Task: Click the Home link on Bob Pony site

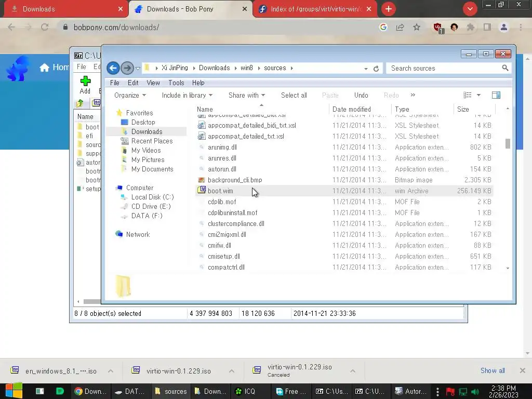Action: point(54,67)
